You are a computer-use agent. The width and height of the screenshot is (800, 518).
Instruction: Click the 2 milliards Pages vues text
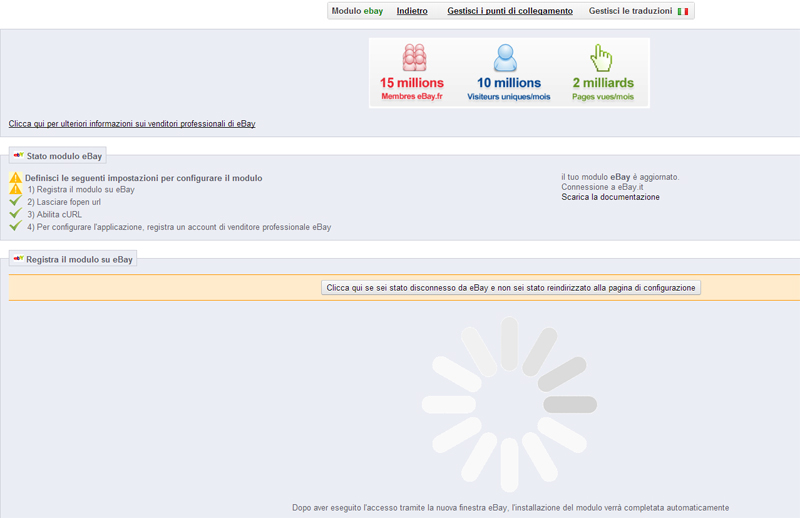[603, 88]
